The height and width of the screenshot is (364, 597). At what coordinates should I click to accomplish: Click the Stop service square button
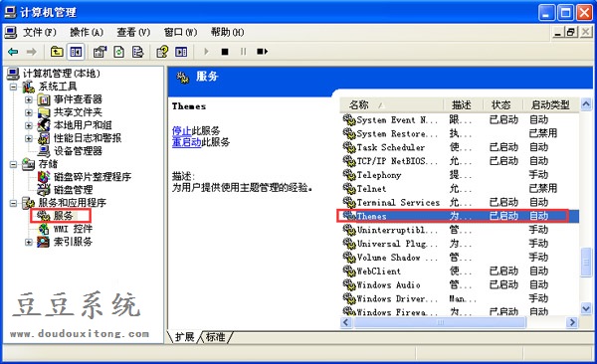(x=225, y=52)
